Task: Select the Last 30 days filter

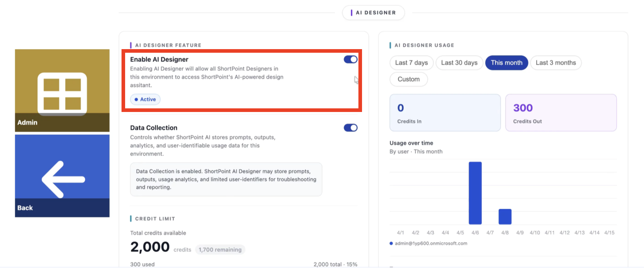Action: coord(459,63)
